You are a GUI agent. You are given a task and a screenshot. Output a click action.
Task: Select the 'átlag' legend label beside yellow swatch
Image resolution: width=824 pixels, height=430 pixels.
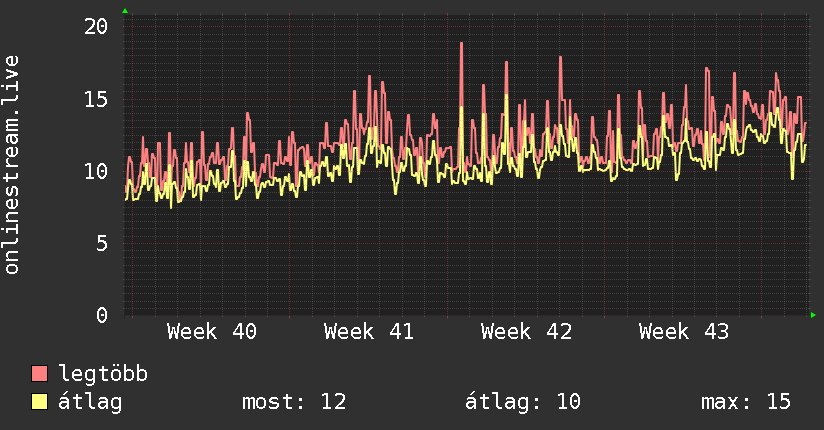[90, 402]
